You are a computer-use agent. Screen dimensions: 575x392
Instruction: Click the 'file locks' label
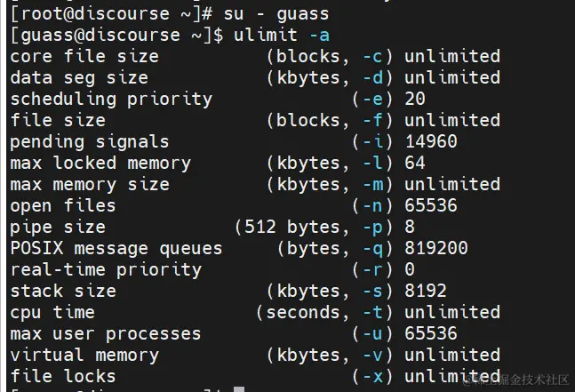pos(63,377)
